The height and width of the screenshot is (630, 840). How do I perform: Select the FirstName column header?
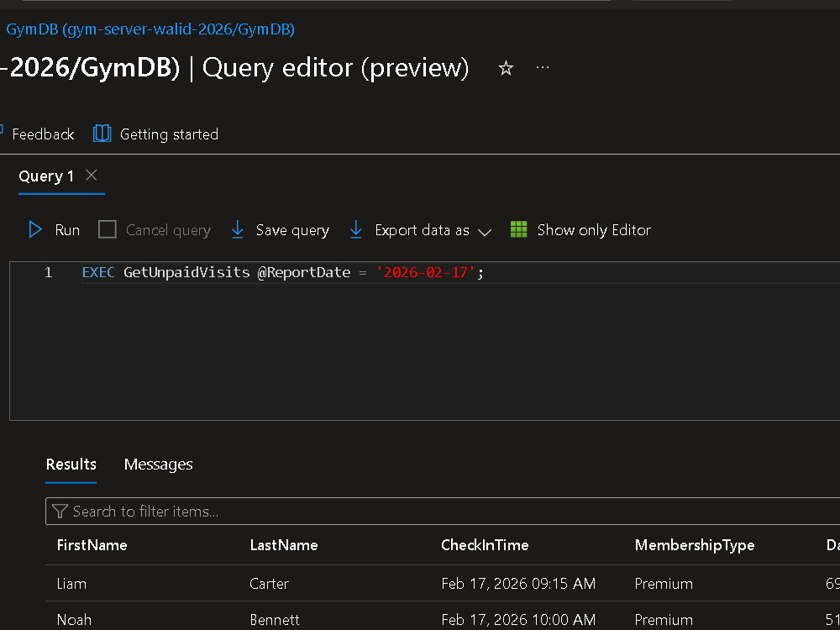tap(92, 545)
